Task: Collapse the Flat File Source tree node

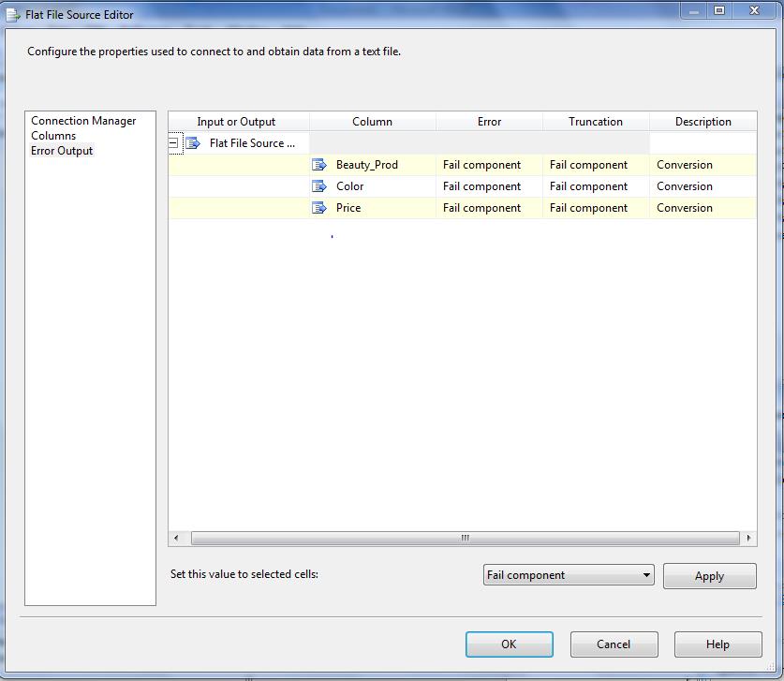Action: (x=174, y=143)
